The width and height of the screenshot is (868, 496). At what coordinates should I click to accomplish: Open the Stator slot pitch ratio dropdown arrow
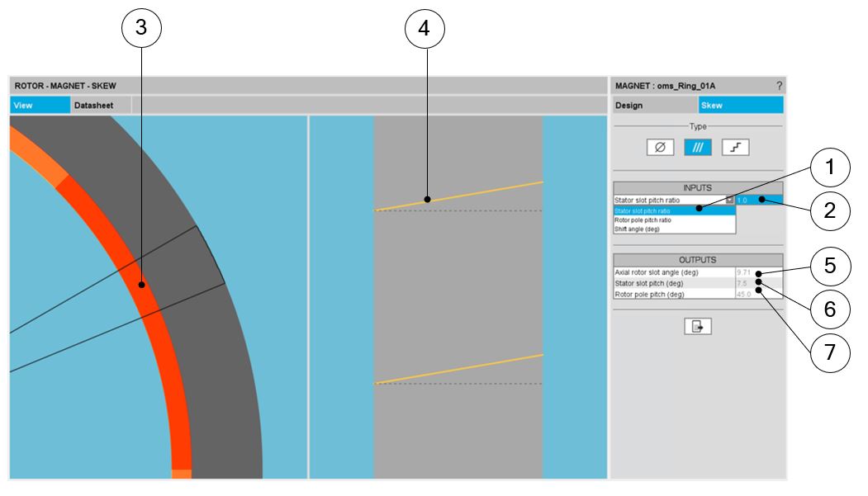[x=729, y=200]
